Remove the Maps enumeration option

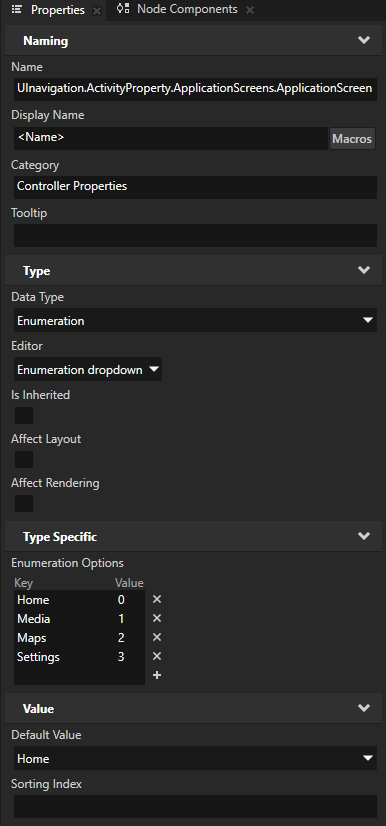tap(156, 637)
